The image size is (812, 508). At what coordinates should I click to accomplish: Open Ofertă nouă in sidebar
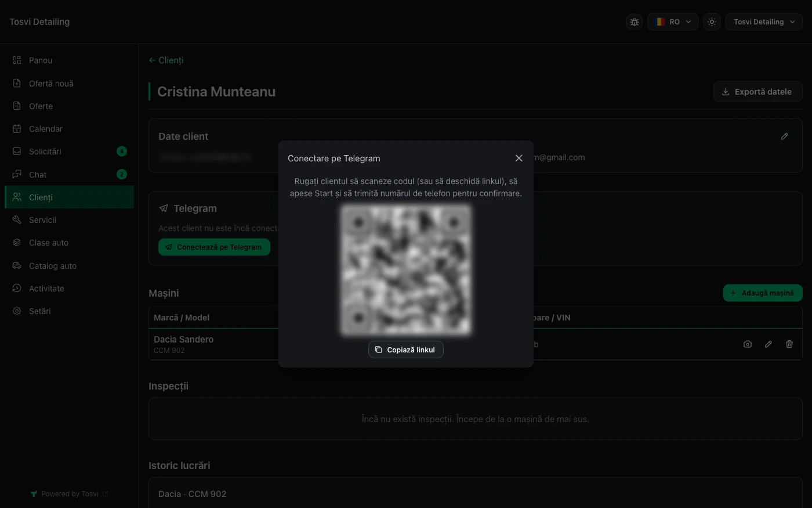70,84
